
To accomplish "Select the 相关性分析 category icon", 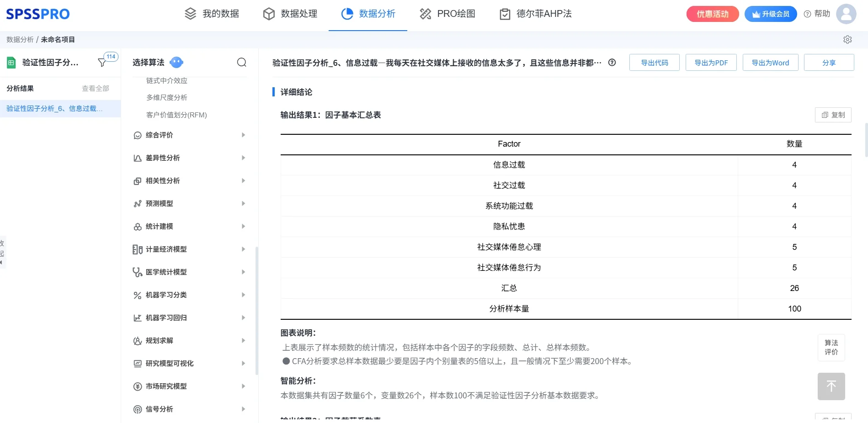I will tap(137, 180).
